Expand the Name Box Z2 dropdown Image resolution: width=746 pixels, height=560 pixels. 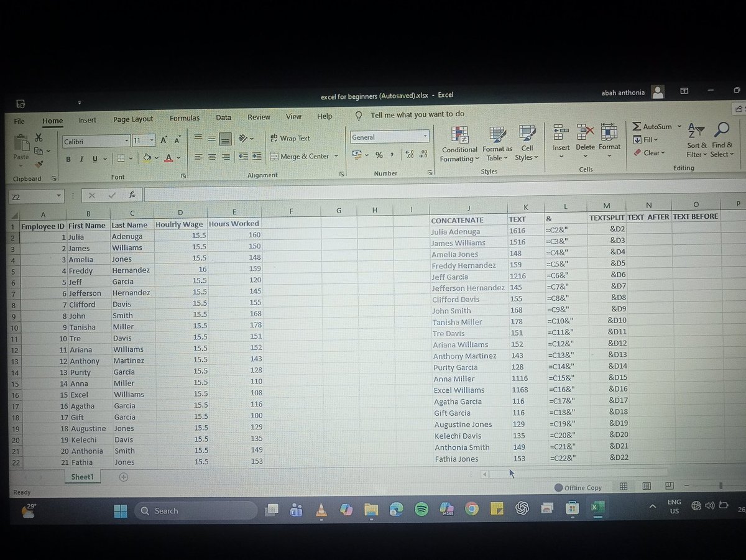(x=58, y=196)
